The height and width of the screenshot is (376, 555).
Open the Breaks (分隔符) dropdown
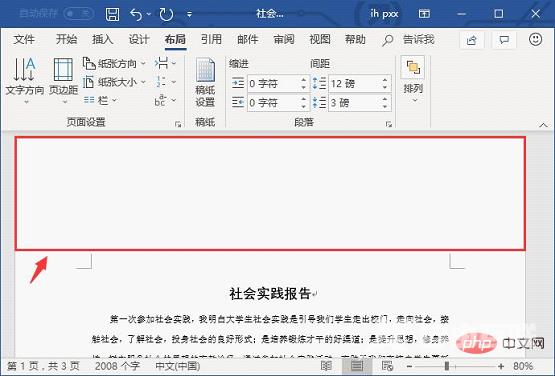(165, 64)
